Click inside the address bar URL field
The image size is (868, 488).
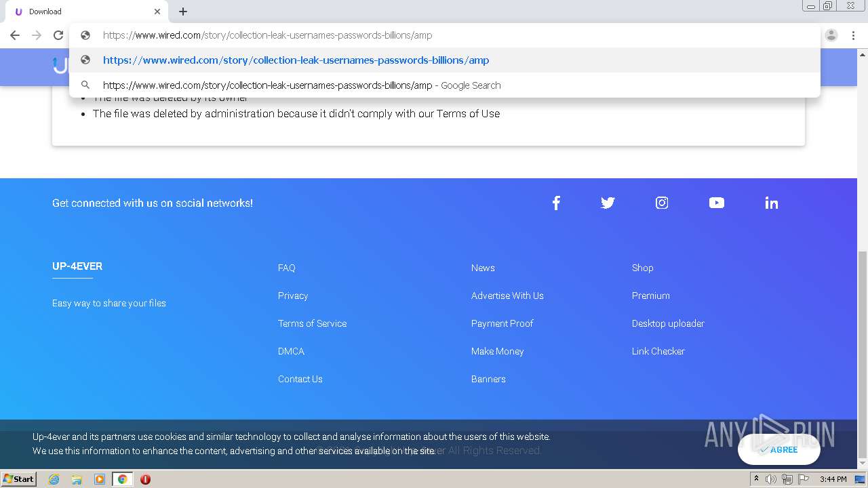point(445,35)
